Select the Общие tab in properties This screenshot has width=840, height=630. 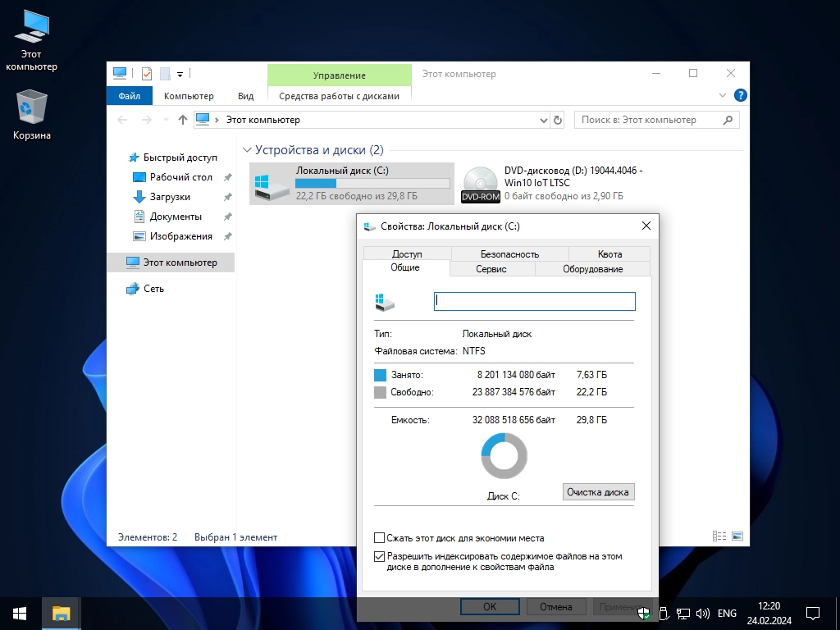coord(405,267)
